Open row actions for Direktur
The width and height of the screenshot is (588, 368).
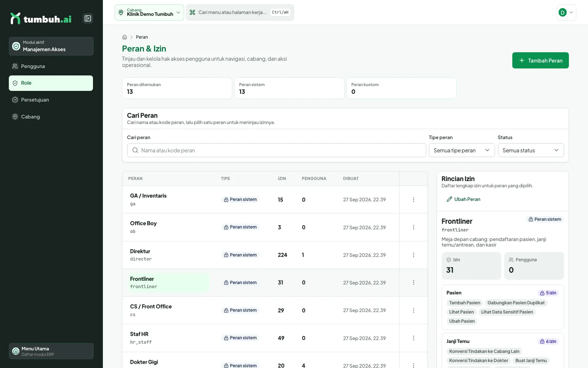(x=413, y=255)
